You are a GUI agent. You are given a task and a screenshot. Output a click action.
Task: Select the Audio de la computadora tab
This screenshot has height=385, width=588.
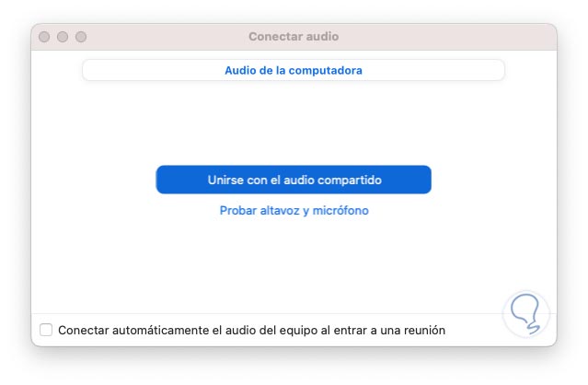[x=294, y=70]
